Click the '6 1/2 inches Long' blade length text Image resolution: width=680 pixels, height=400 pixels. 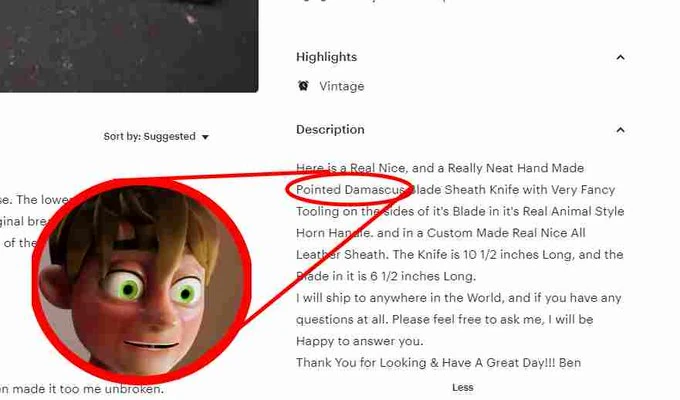423,276
